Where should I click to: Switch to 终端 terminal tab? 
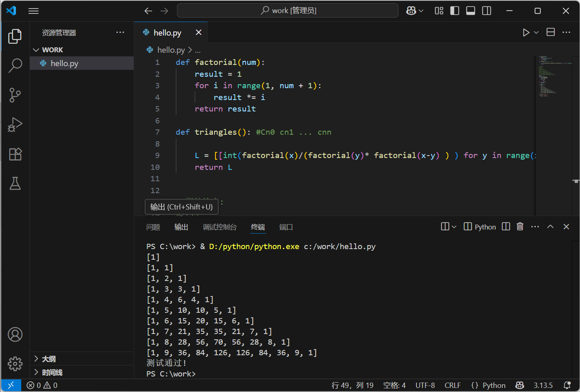tap(258, 227)
